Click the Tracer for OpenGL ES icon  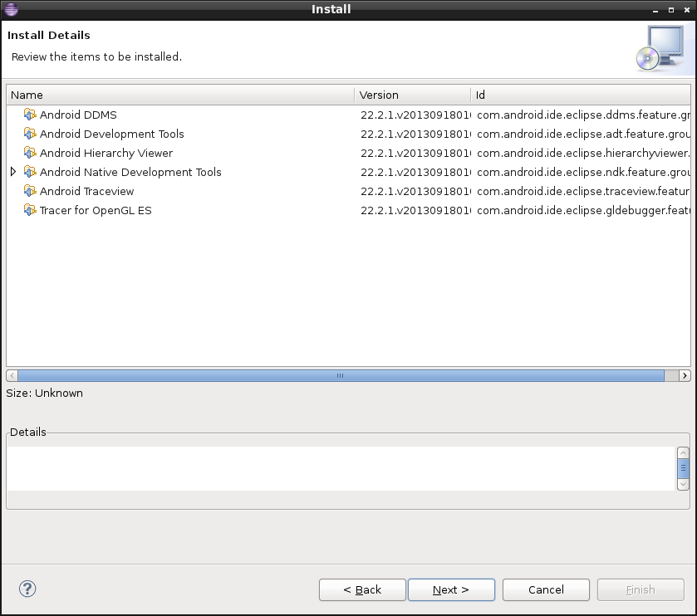(x=31, y=210)
